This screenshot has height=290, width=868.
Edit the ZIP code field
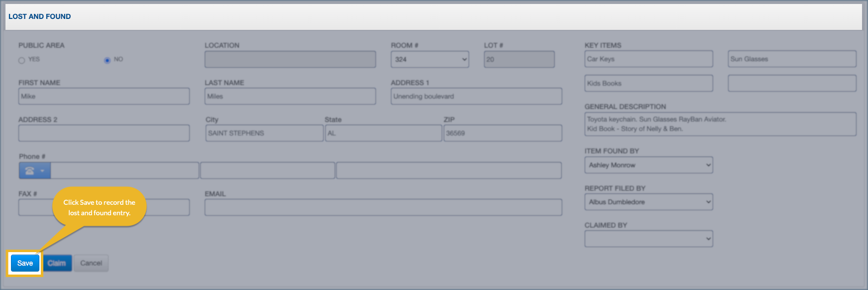click(x=502, y=133)
